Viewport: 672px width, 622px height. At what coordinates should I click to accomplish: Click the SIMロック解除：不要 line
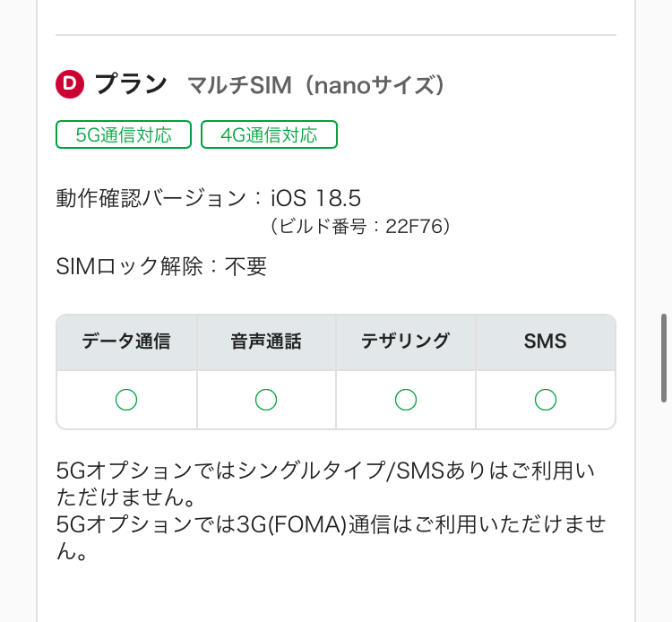(161, 266)
